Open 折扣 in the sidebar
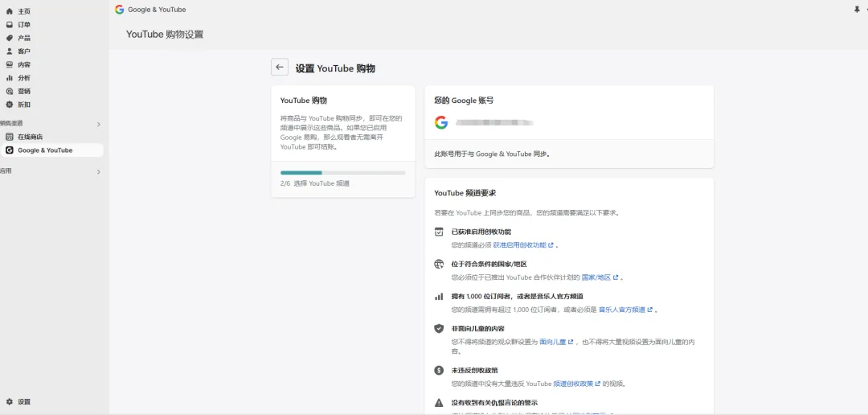868x415 pixels. [x=24, y=105]
